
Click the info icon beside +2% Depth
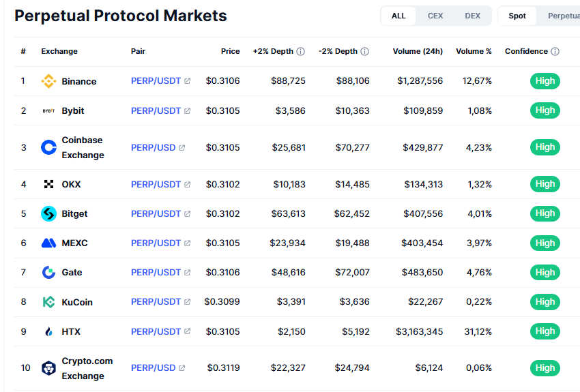pyautogui.click(x=301, y=52)
